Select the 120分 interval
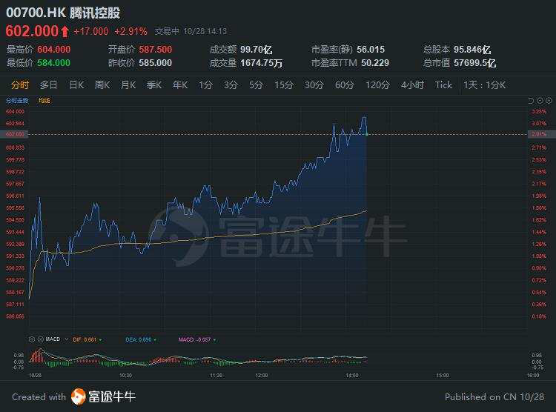The image size is (556, 412). pos(378,85)
